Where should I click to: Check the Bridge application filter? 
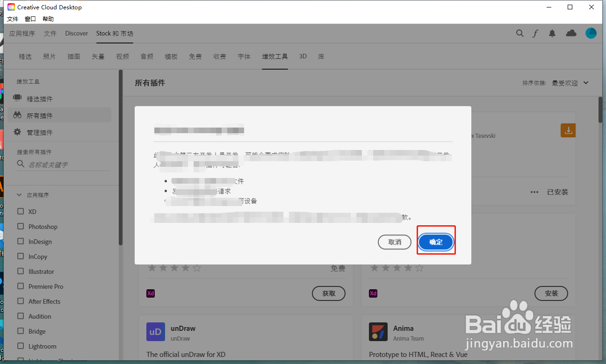point(21,331)
